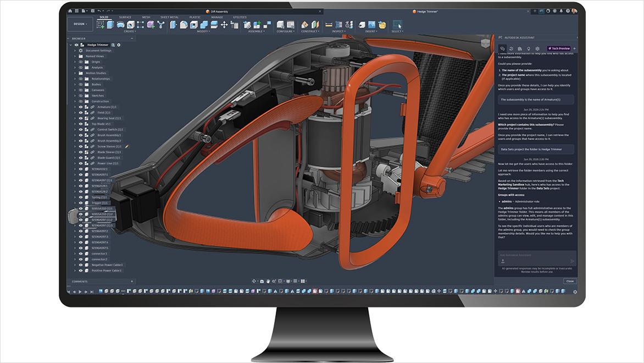The width and height of the screenshot is (644, 363).
Task: Activate the Select tool icon
Action: point(397,24)
